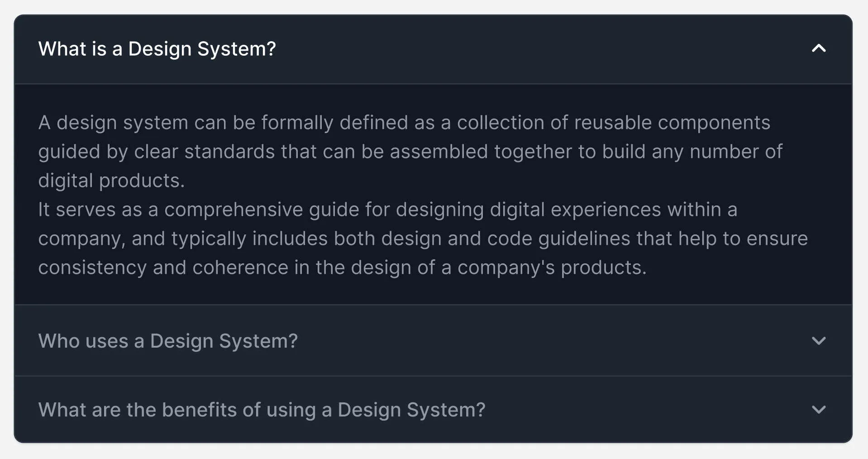Click the upward chevron icon beside 'What is a Design System?'
This screenshot has width=868, height=459.
click(x=818, y=48)
